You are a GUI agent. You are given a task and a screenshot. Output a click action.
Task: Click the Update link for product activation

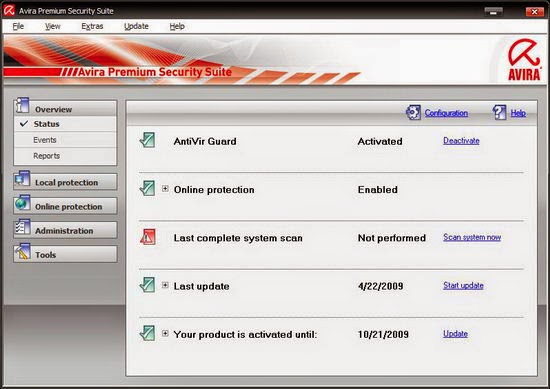click(x=455, y=334)
